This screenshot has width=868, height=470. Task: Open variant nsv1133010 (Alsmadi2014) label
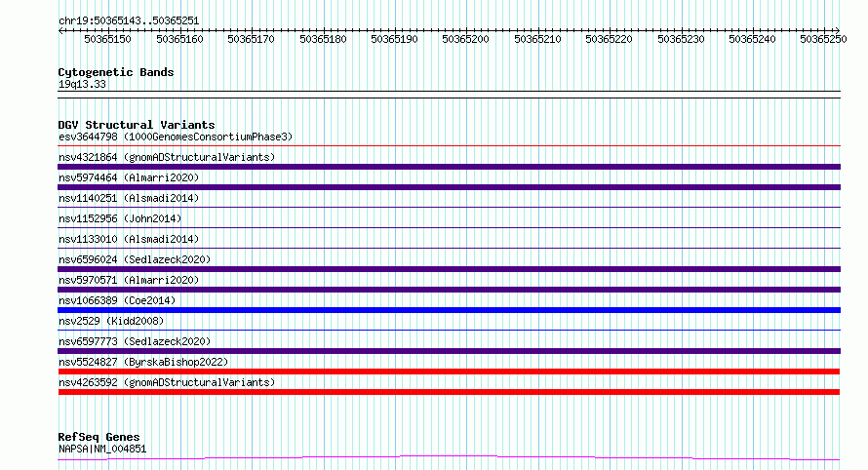(129, 239)
